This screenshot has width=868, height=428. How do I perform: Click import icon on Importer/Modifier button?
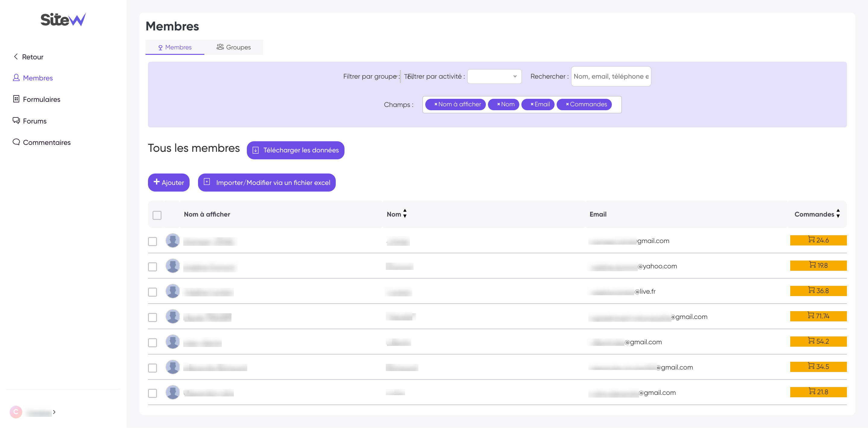click(207, 182)
